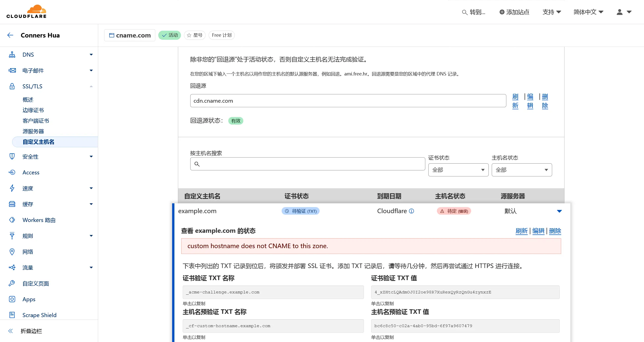The height and width of the screenshot is (342, 644).
Task: Click the email envelope icon in sidebar
Action: point(12,70)
